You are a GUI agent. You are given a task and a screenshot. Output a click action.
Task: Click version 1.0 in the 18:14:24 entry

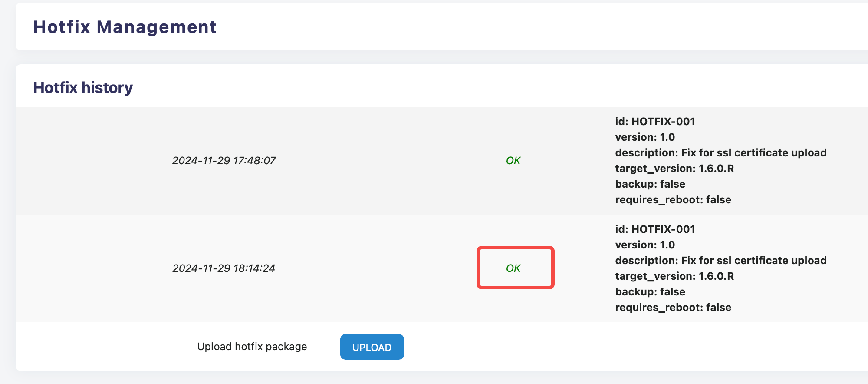(x=645, y=245)
